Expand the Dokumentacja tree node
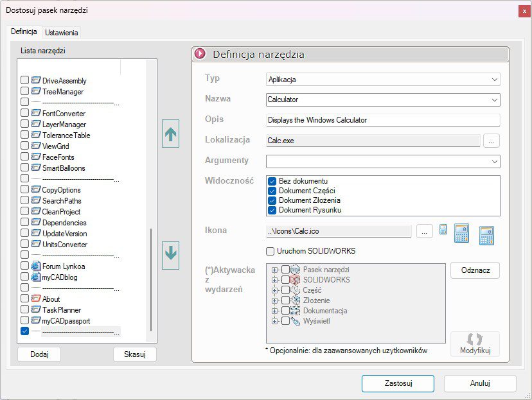This screenshot has width=532, height=400. 274,311
